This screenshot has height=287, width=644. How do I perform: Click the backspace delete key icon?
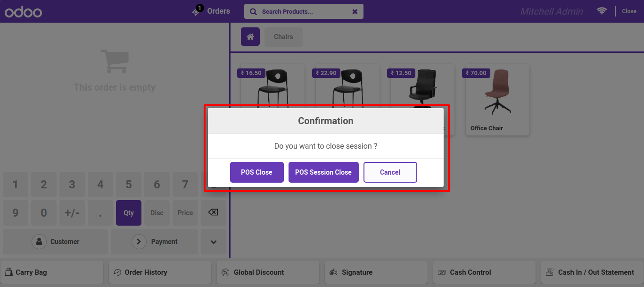(213, 213)
